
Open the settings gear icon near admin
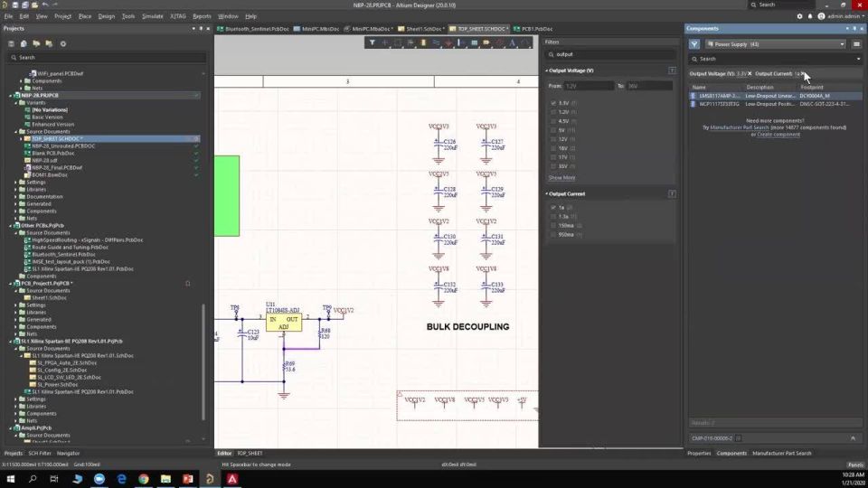pyautogui.click(x=799, y=16)
